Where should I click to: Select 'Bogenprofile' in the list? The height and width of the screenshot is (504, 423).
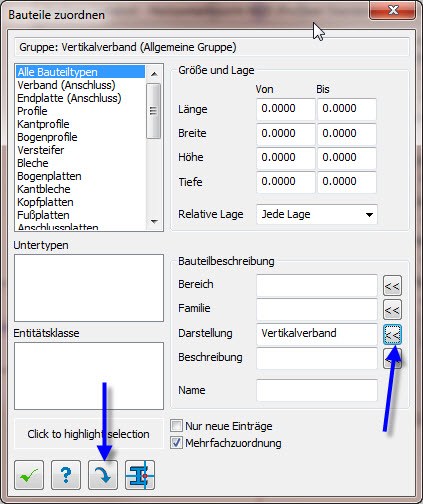point(80,137)
